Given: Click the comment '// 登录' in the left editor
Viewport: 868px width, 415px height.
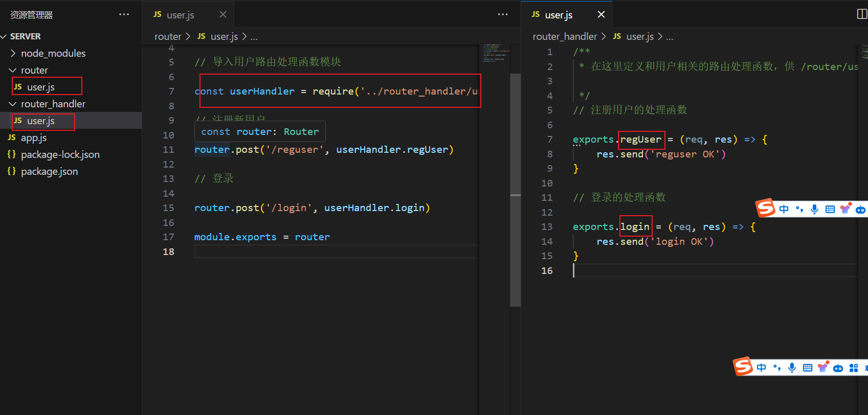Looking at the screenshot, I should tap(214, 178).
